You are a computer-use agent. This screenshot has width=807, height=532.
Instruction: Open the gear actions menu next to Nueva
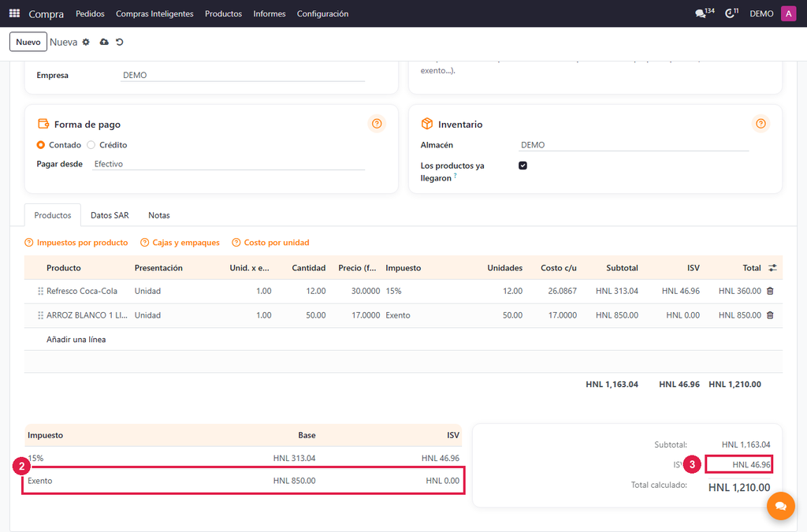point(86,43)
